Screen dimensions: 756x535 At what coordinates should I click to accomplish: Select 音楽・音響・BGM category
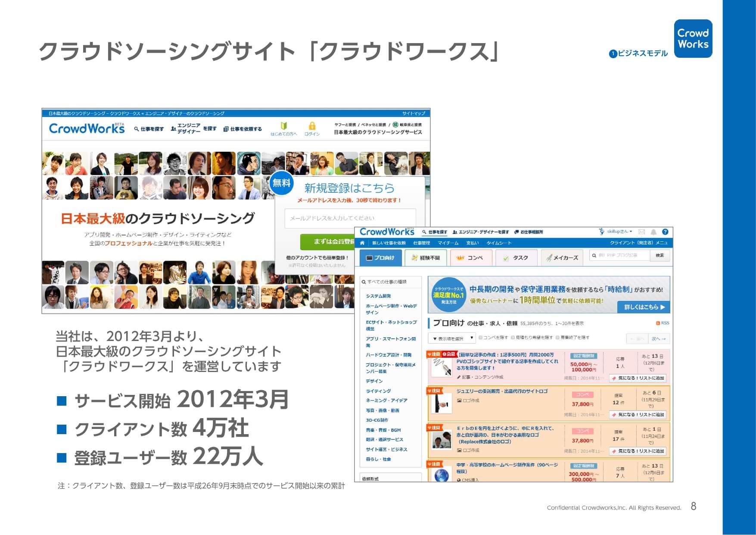(383, 430)
